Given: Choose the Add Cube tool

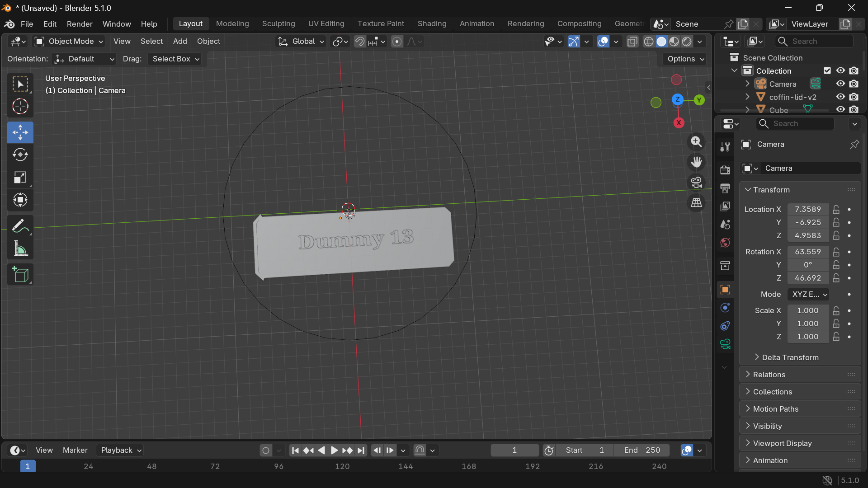Looking at the screenshot, I should click(x=20, y=274).
